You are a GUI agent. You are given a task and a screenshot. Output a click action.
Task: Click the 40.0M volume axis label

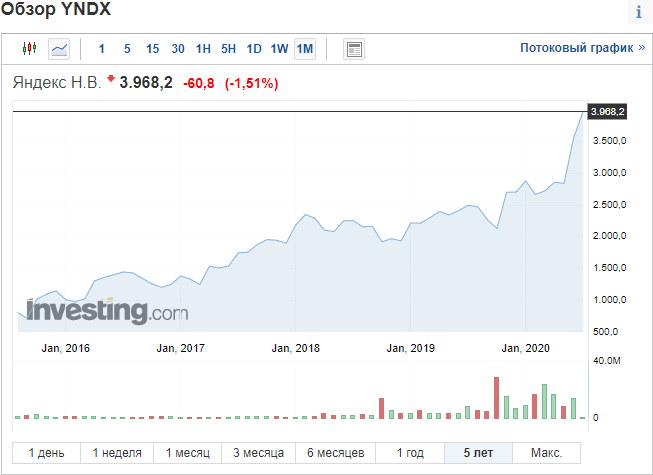pos(607,361)
